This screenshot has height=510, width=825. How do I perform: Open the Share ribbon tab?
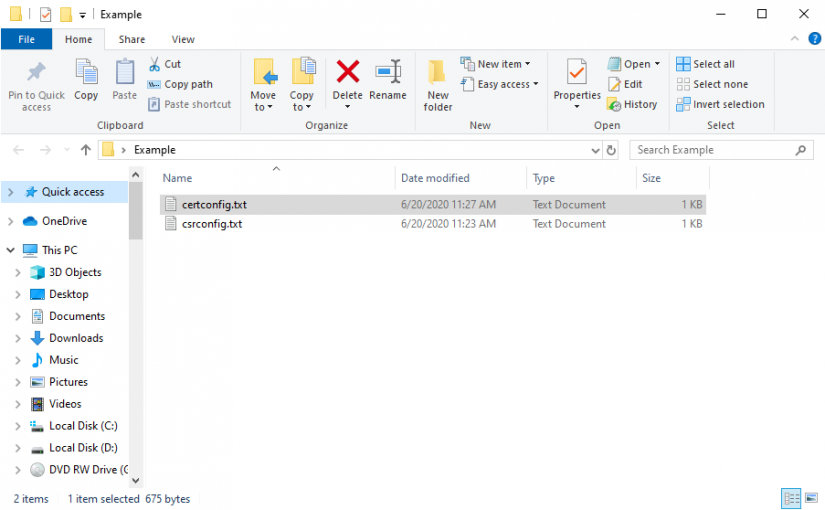pyautogui.click(x=132, y=39)
